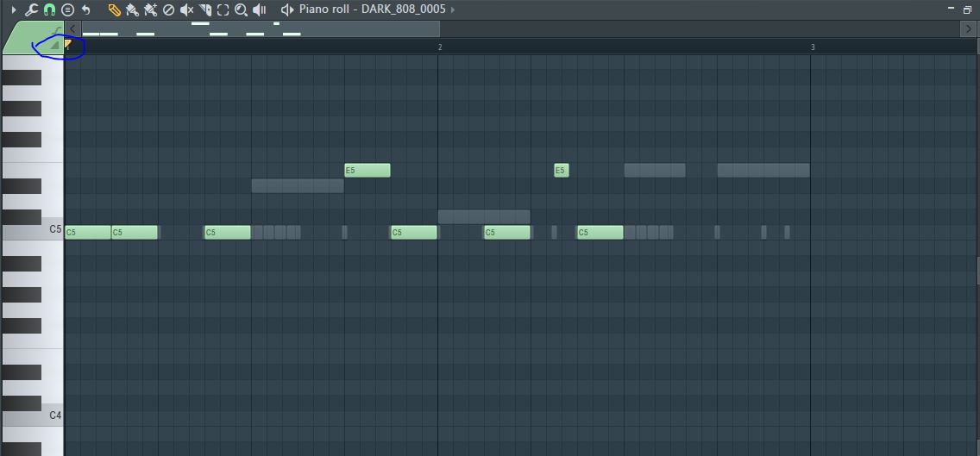Toggle the control lane triangle button
The width and height of the screenshot is (980, 456).
[x=54, y=46]
